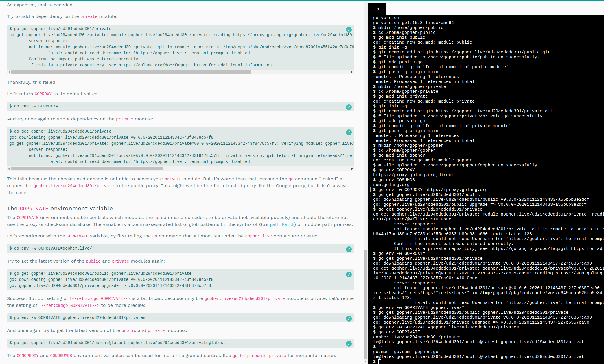Select the T.1 terminal tab

point(377,9)
